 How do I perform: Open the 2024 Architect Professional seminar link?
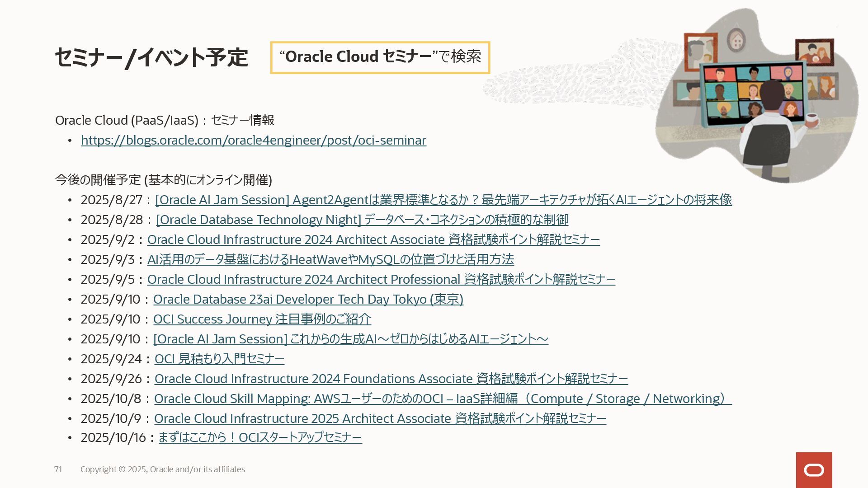coord(381,279)
